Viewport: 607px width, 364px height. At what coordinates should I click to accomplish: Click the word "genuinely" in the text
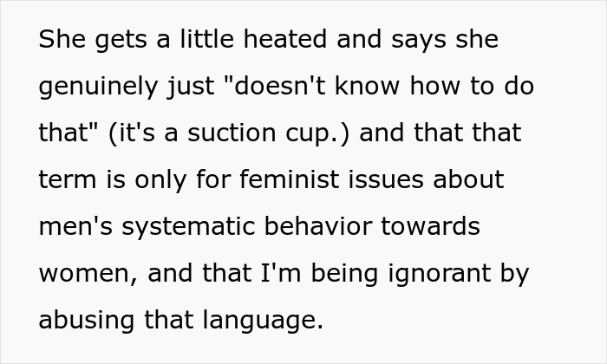(x=98, y=87)
